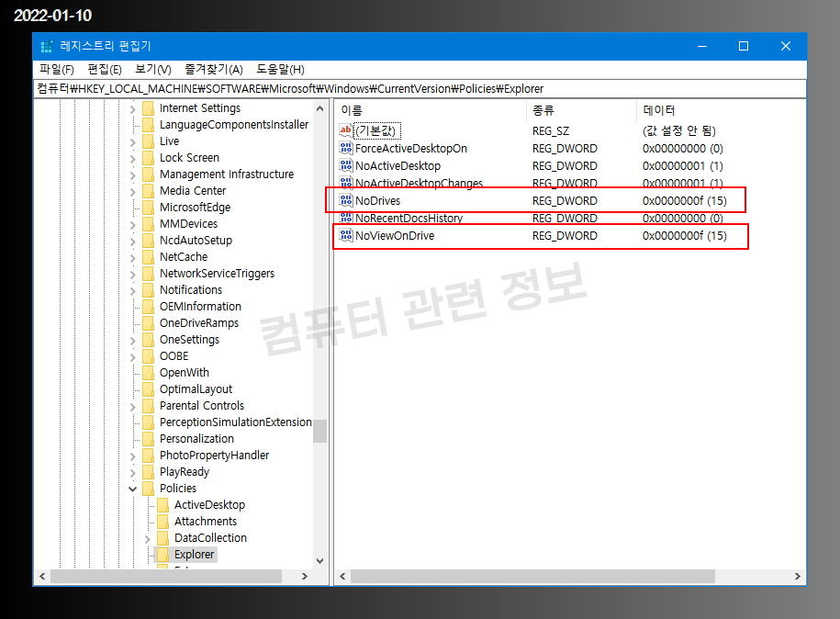Click the Personalization folder icon

coord(149,439)
